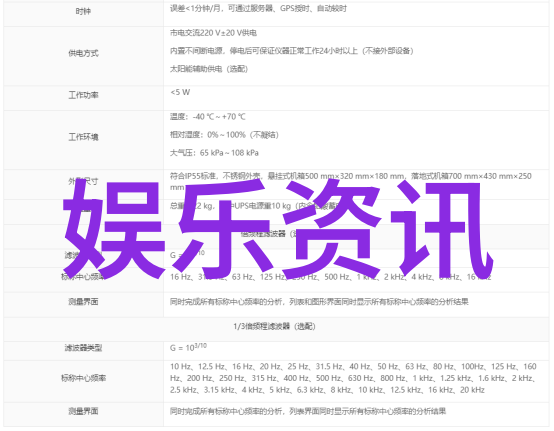The width and height of the screenshot is (554, 431).
Task: Click the <5 W power value
Action: click(180, 92)
